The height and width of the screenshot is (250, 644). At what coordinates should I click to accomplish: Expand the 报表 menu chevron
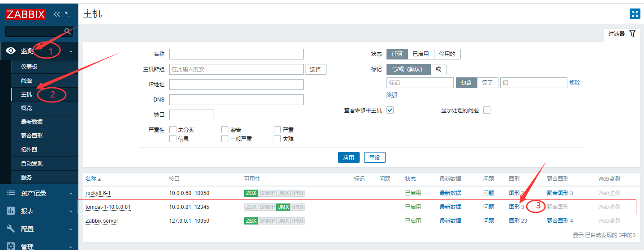point(71,211)
